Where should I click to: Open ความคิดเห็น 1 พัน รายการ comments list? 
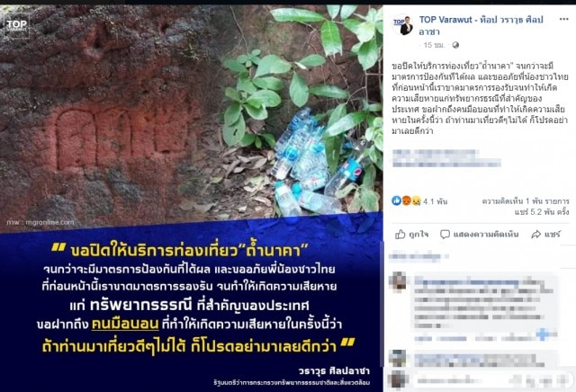coord(526,201)
